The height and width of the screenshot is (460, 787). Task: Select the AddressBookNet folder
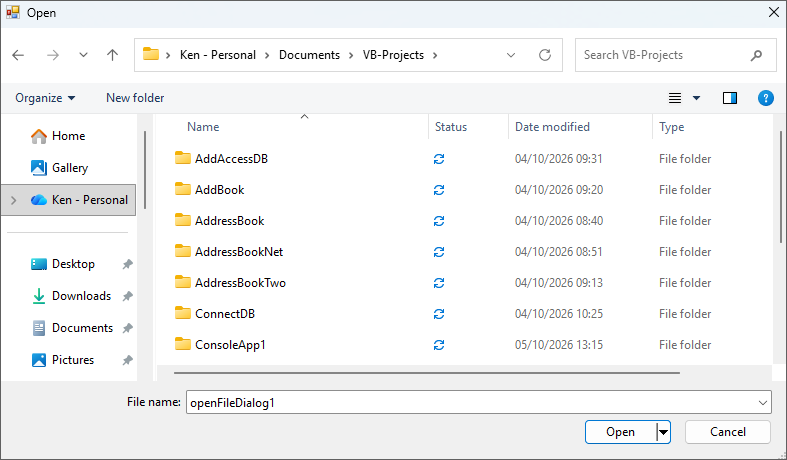point(229,252)
